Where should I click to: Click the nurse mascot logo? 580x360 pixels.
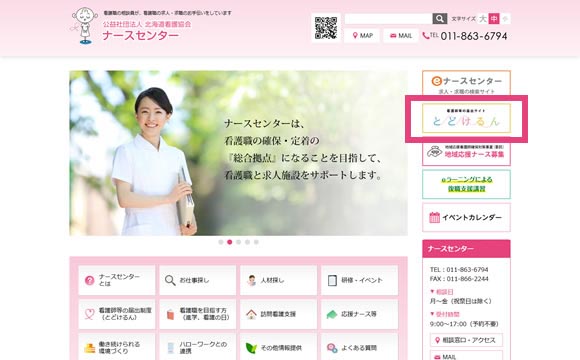tap(84, 26)
